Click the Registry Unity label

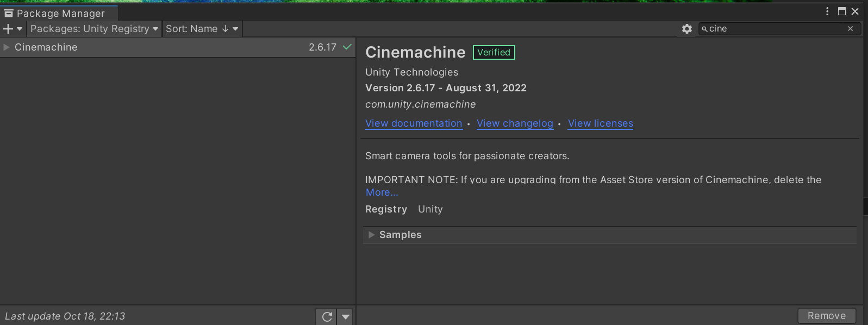(404, 209)
